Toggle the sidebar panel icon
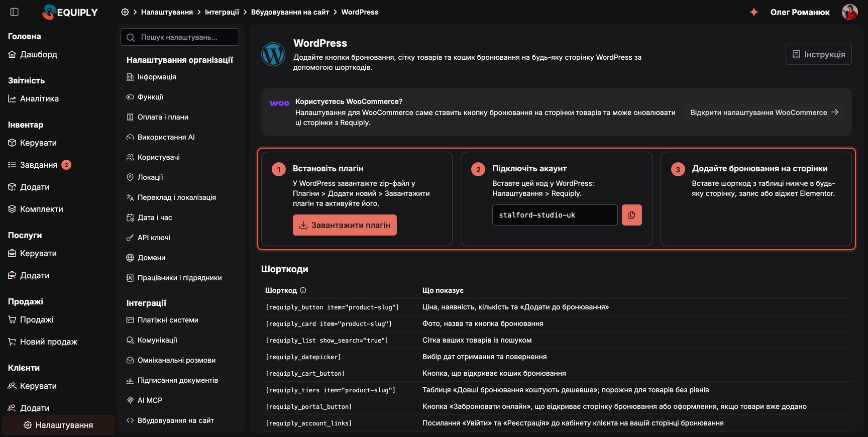 point(15,12)
